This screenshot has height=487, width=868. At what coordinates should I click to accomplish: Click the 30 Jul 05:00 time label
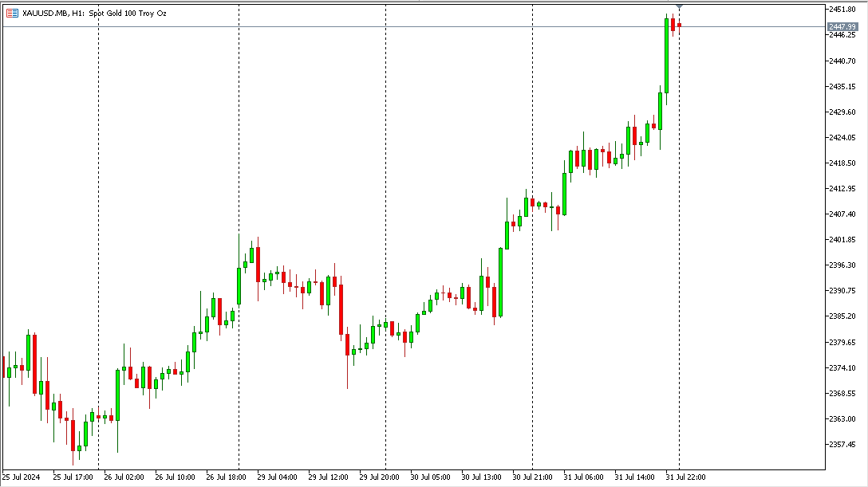tap(430, 477)
